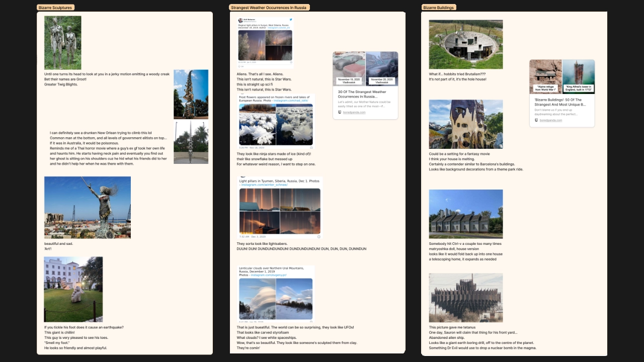Click the text 'Bet their names are Groot!'

click(65, 79)
